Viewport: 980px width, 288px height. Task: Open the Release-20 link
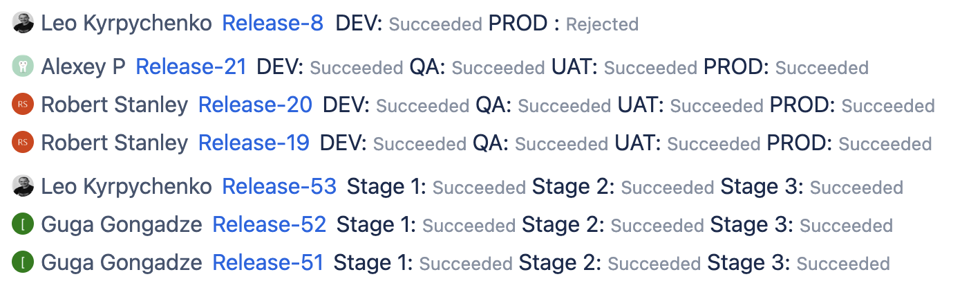coord(255,105)
